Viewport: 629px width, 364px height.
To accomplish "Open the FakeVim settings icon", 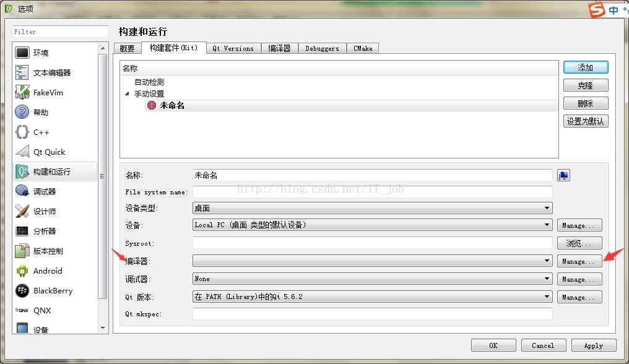I will coord(22,92).
